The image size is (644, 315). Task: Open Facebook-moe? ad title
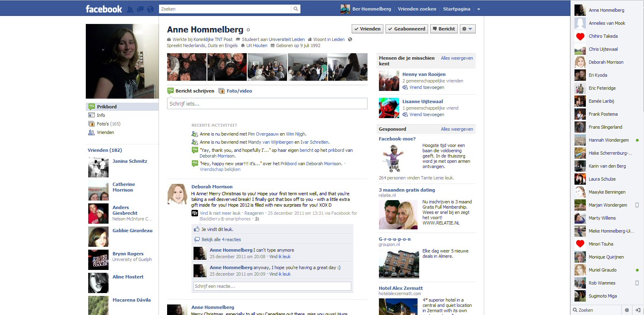click(x=397, y=139)
